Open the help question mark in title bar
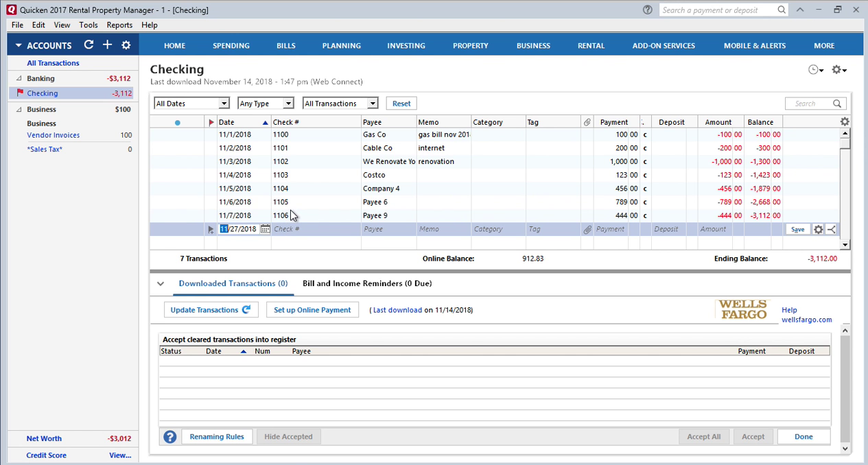868x465 pixels. 648,10
